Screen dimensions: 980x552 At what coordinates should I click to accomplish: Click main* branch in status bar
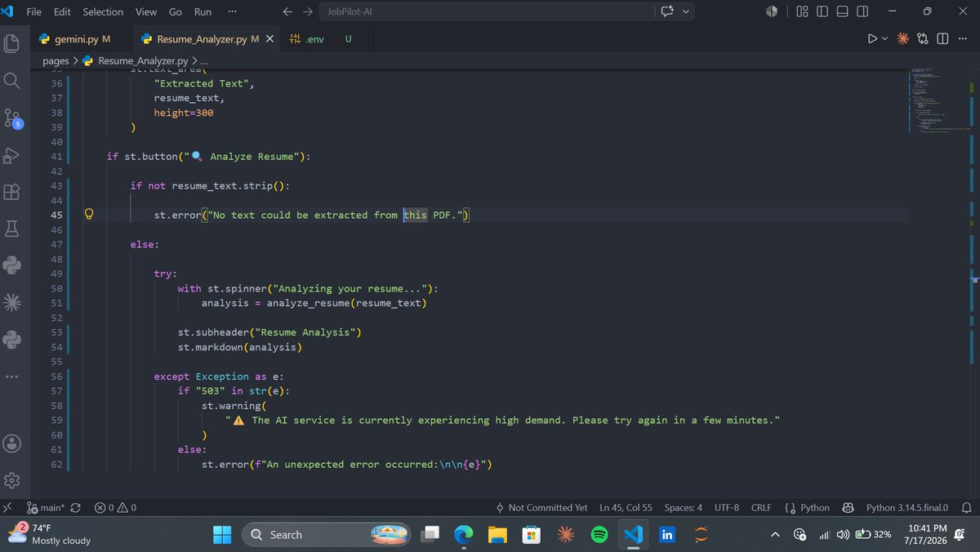(x=47, y=507)
